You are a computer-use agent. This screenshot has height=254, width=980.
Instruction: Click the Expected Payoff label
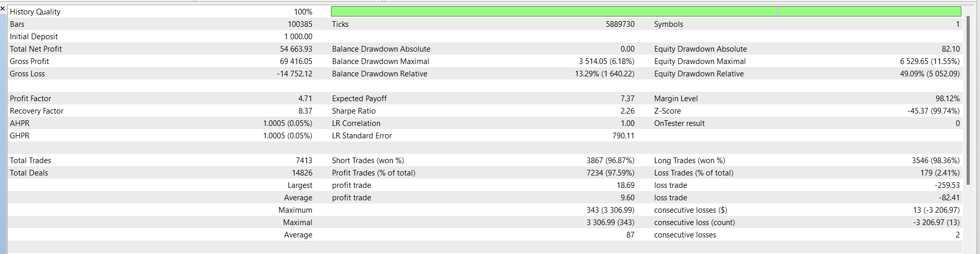359,99
